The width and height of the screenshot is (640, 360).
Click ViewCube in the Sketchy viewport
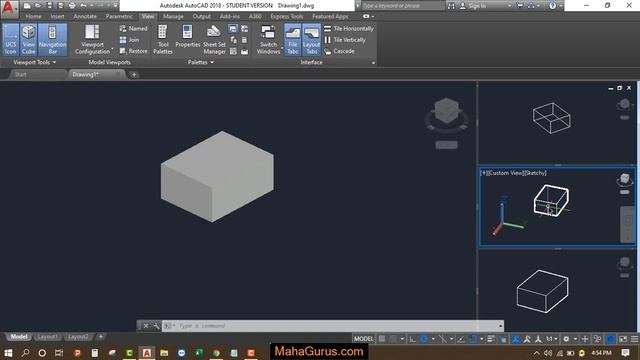click(624, 178)
